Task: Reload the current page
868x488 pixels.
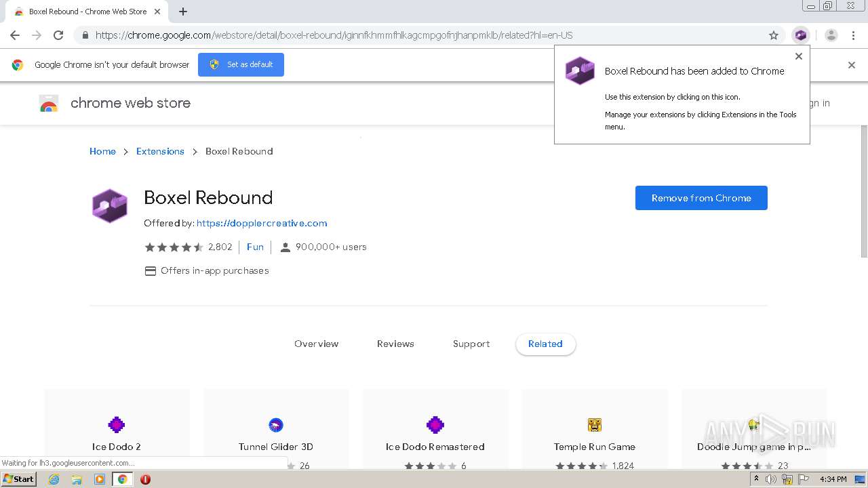Action: [58, 35]
